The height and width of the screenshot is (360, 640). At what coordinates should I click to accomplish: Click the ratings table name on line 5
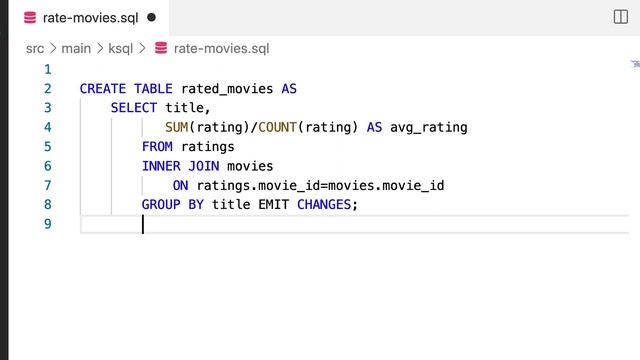click(208, 147)
